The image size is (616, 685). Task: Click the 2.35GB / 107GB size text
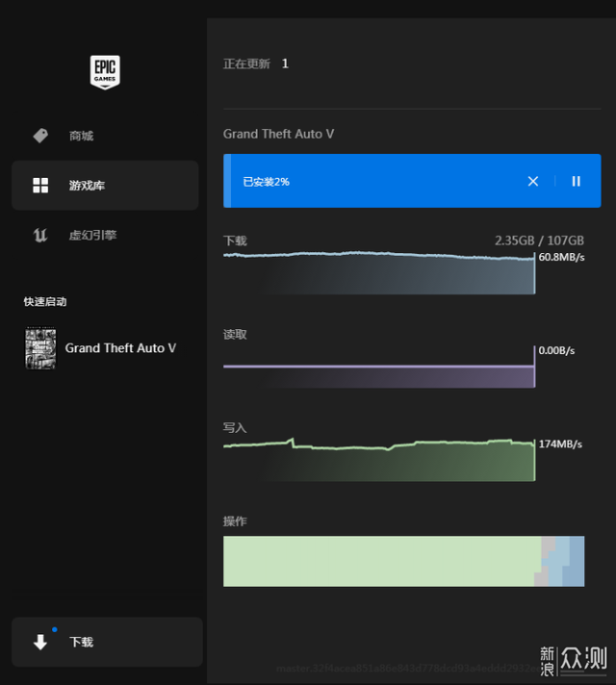tap(540, 241)
